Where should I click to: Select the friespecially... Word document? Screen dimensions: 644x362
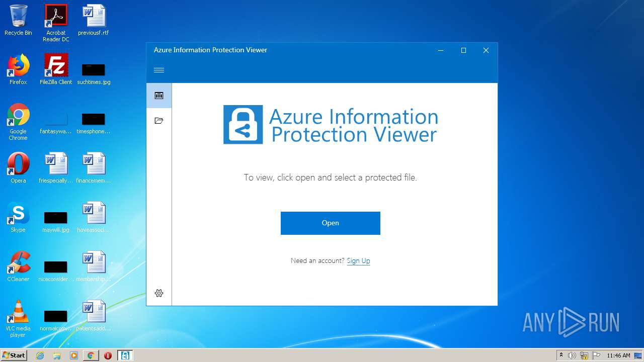[56, 168]
